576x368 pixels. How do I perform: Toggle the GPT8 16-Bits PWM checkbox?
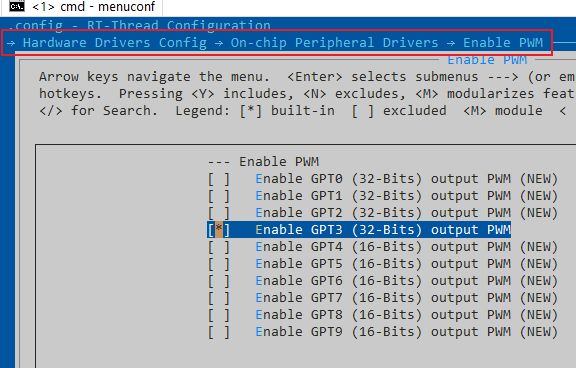coord(219,315)
